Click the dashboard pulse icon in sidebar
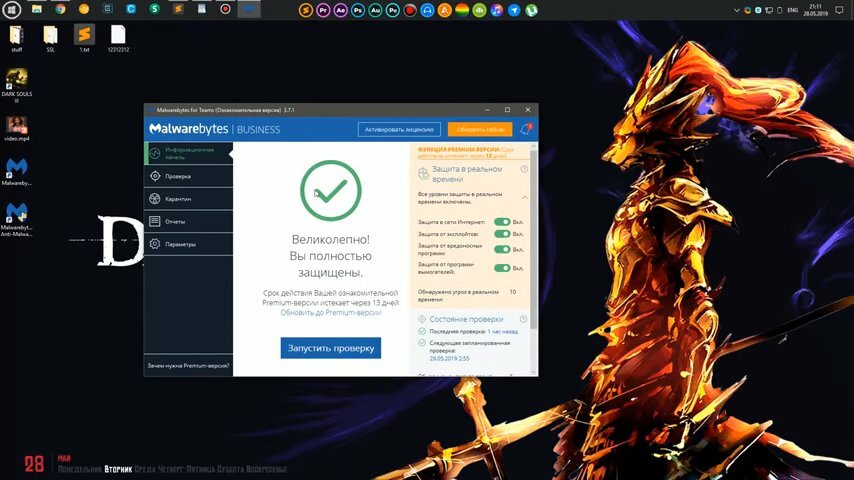This screenshot has height=480, width=854. (155, 153)
